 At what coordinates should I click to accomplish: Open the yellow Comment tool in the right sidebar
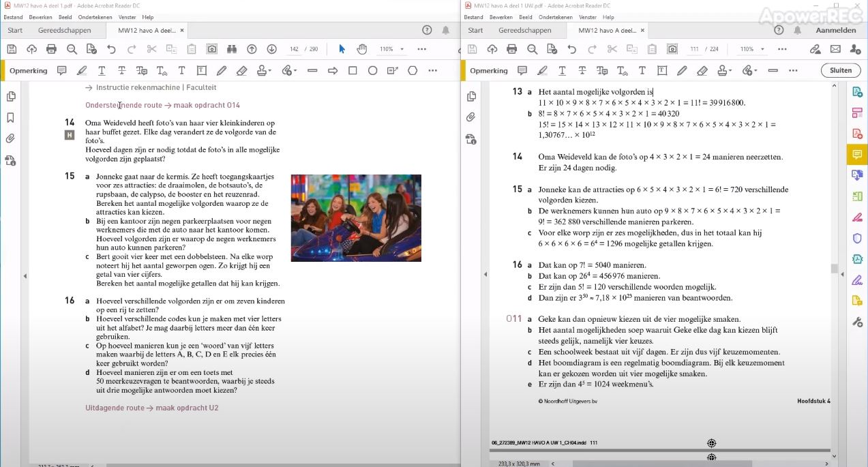857,155
